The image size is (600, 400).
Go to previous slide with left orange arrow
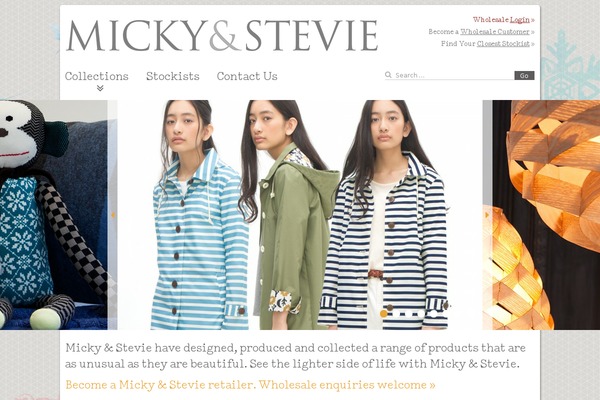point(113,215)
